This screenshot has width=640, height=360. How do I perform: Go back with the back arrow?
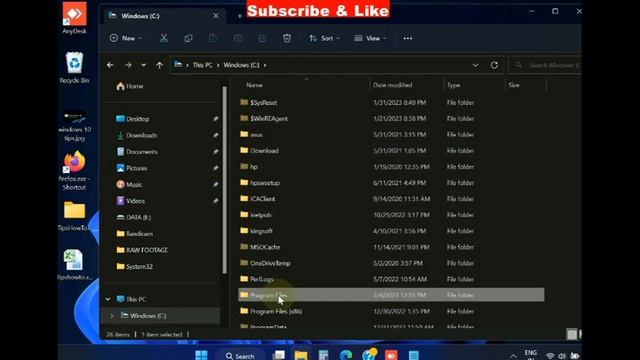[x=110, y=65]
